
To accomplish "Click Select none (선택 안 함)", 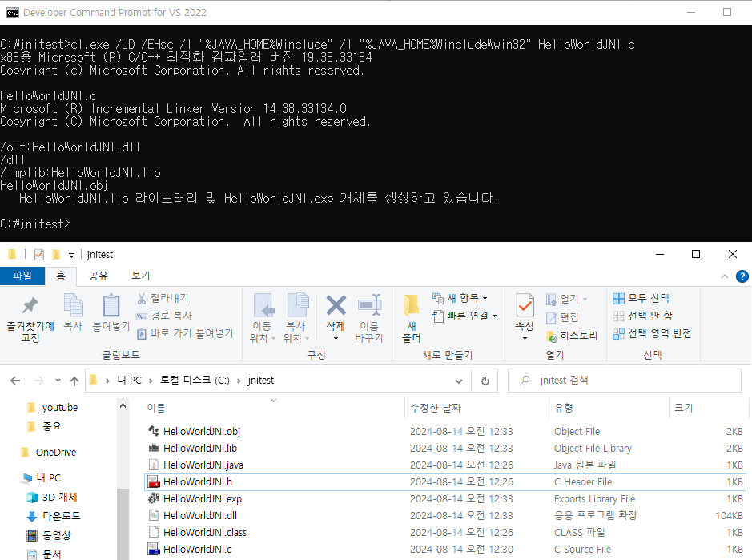I will pyautogui.click(x=642, y=316).
